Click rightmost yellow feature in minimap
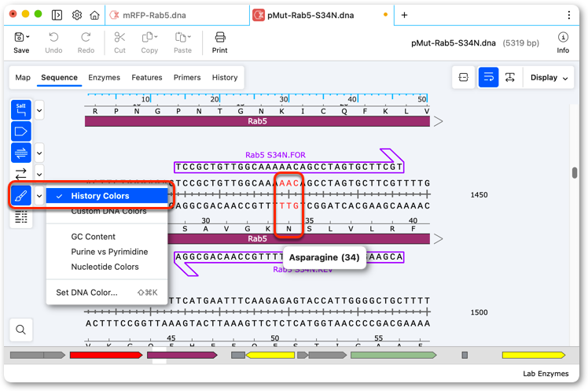The image size is (588, 391). point(533,355)
